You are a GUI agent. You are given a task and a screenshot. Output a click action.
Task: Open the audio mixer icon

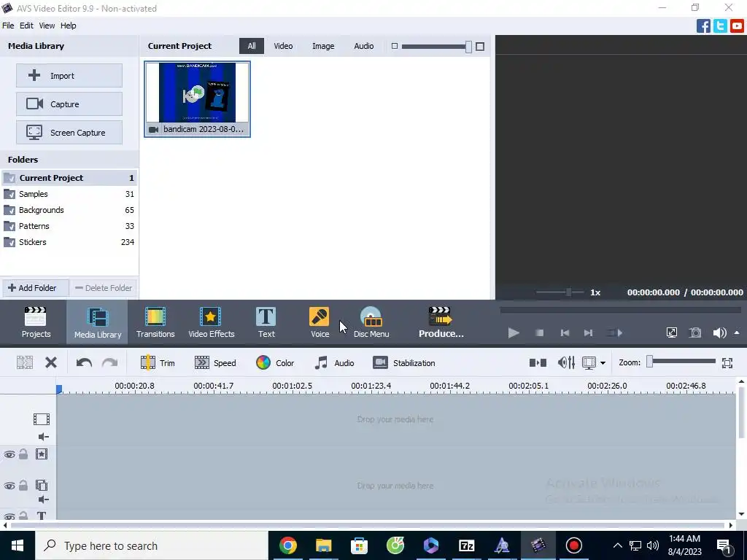click(x=566, y=363)
